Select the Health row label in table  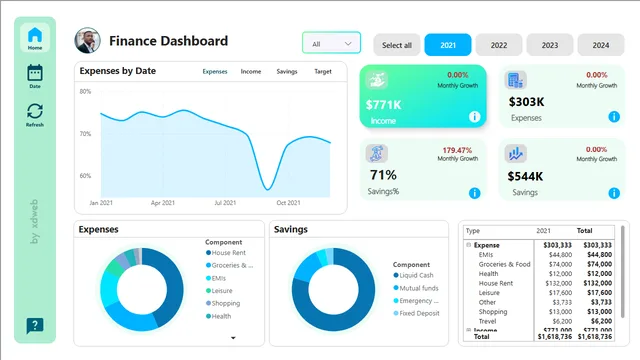488,273
